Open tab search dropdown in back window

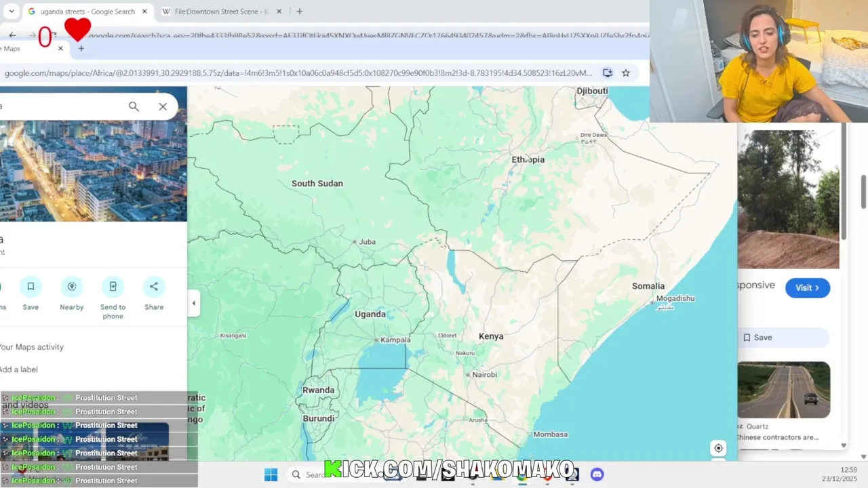12,12
